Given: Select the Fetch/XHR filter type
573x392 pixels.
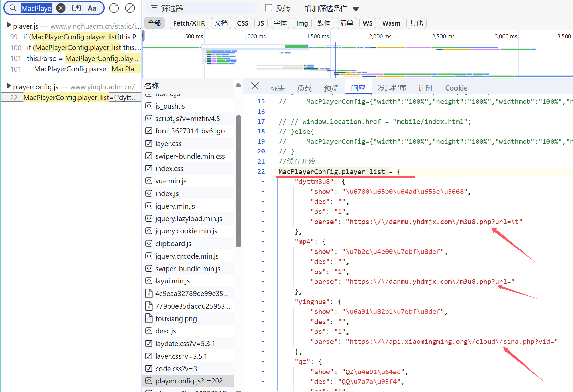Looking at the screenshot, I should click(x=189, y=23).
